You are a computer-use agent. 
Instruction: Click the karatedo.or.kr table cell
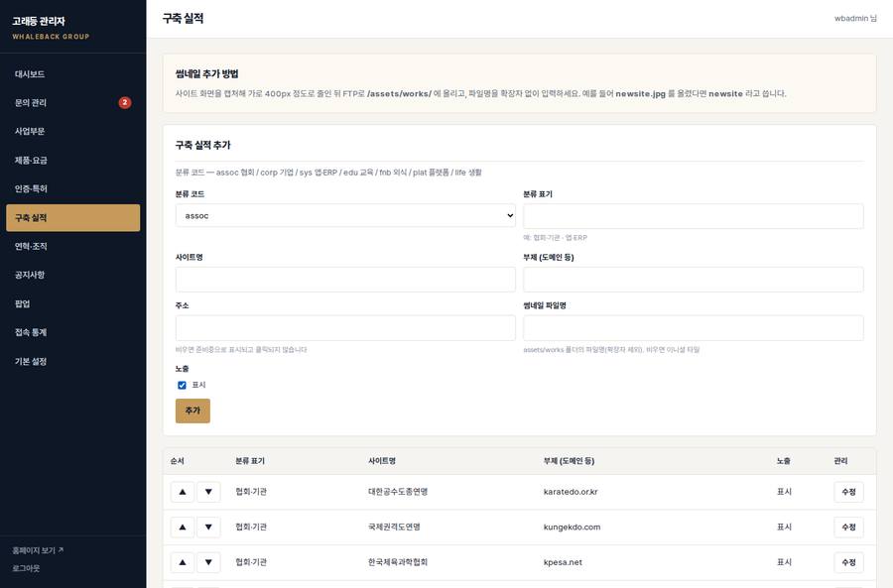click(x=571, y=492)
